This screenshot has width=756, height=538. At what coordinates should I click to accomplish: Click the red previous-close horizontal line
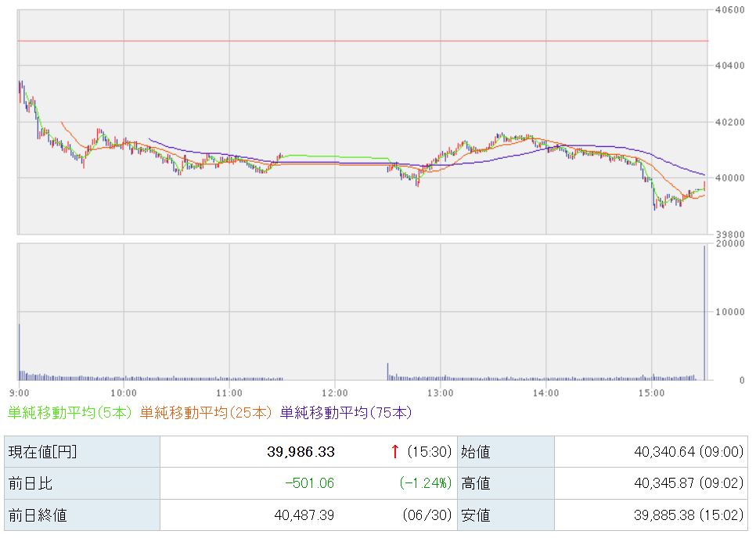pos(362,41)
